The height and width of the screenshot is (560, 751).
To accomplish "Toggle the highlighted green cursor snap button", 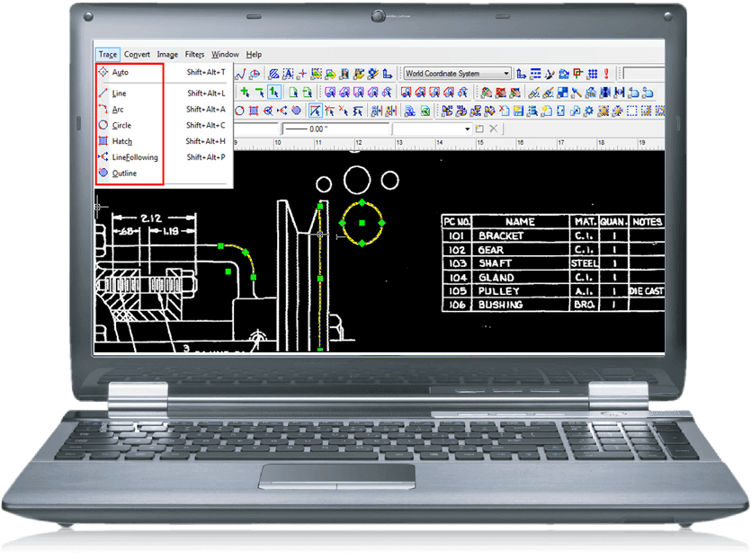I will click(274, 92).
